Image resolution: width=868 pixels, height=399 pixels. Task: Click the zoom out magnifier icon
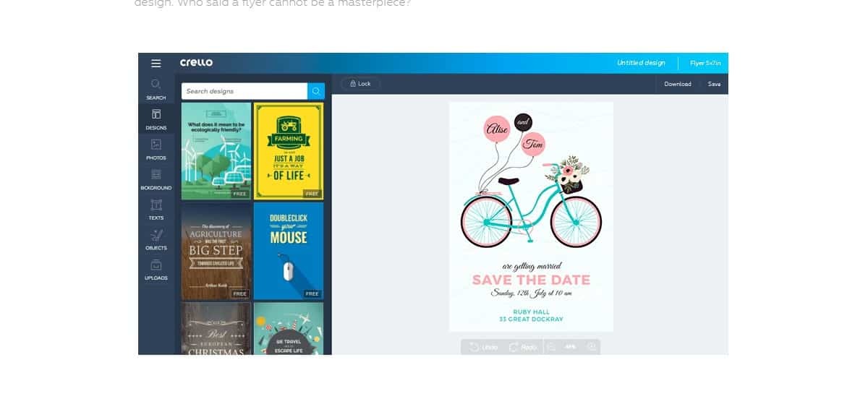(552, 347)
